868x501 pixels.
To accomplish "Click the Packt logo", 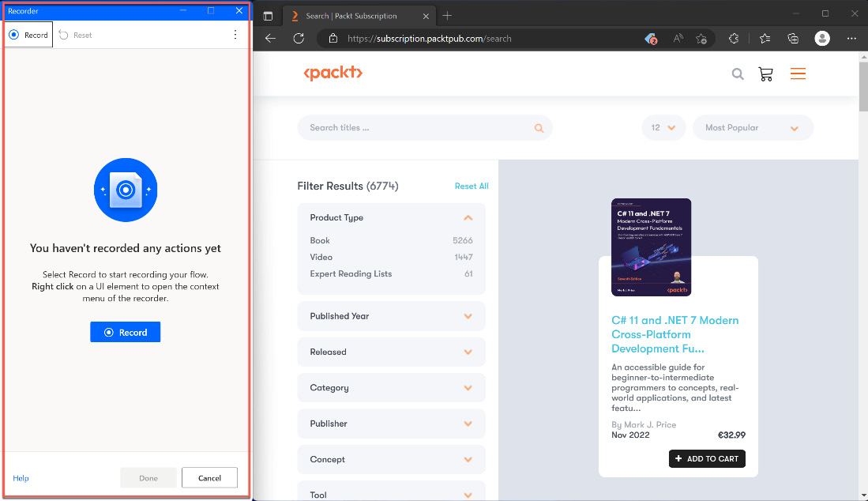I will 333,73.
